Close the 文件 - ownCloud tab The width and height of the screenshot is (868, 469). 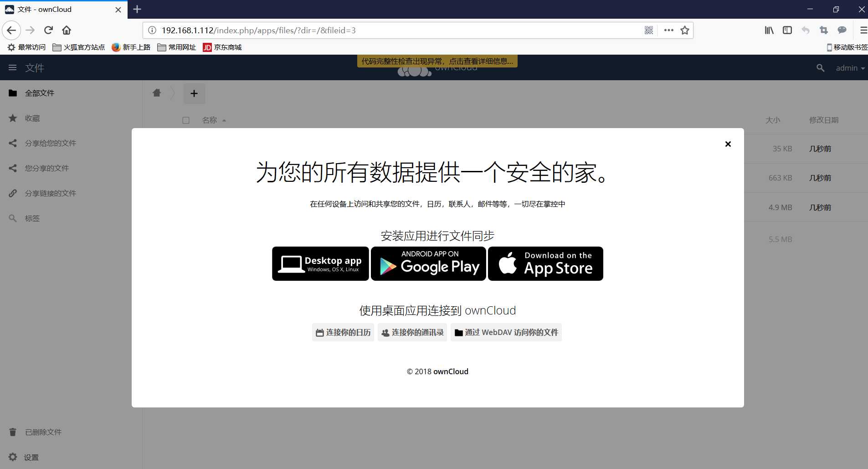[118, 10]
